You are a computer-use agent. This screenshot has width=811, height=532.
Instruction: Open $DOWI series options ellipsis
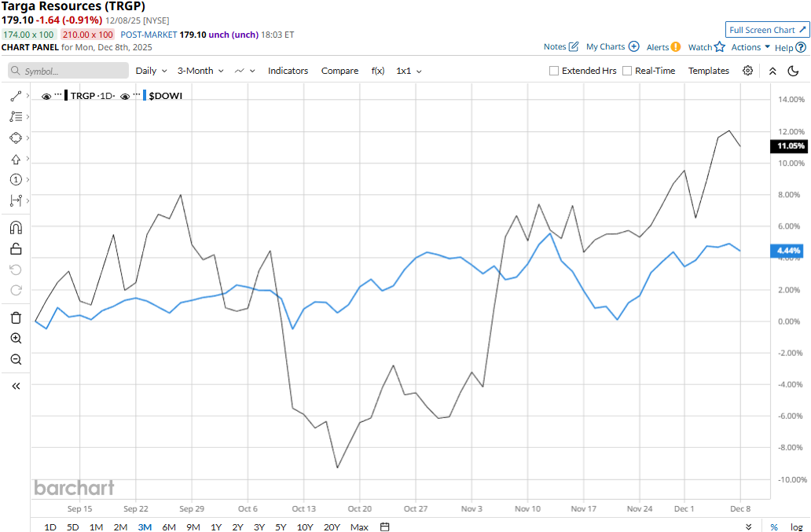(137, 94)
